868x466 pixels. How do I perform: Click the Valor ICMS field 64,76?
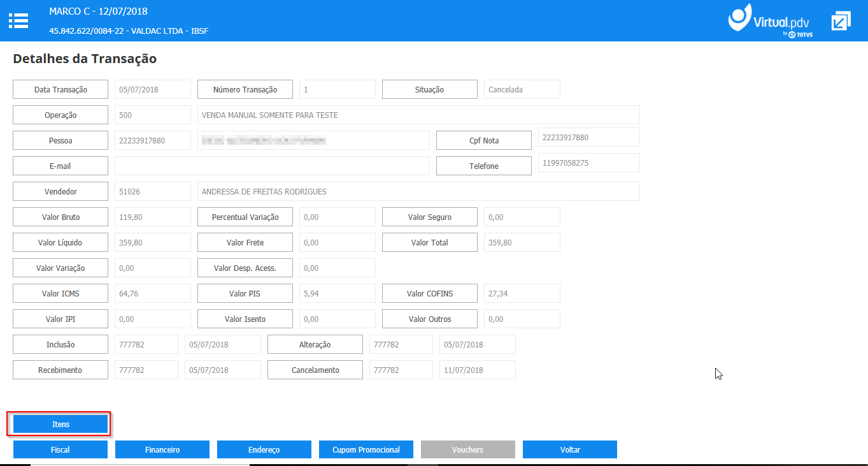coord(153,293)
